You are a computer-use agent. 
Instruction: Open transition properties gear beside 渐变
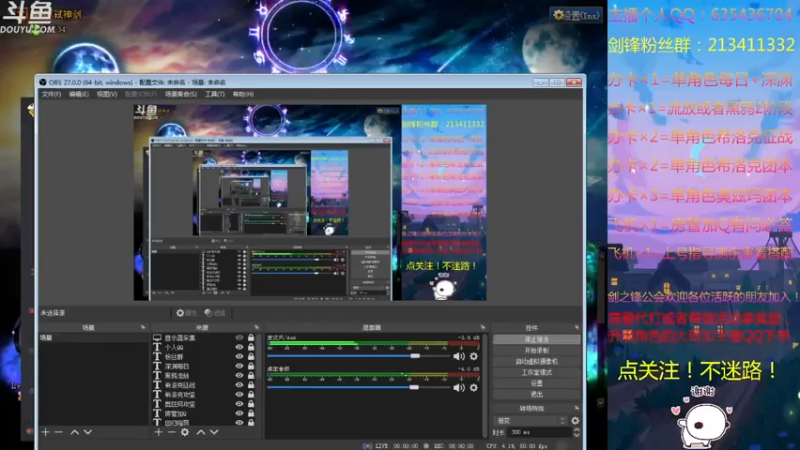click(575, 420)
